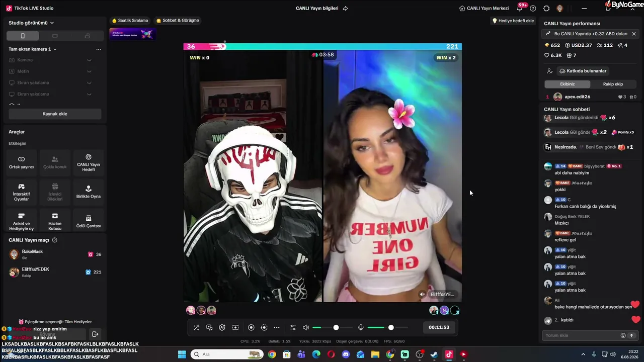Expand CANLI Yayın bilgileri share arrow
Image resolution: width=644 pixels, height=362 pixels.
[x=345, y=8]
